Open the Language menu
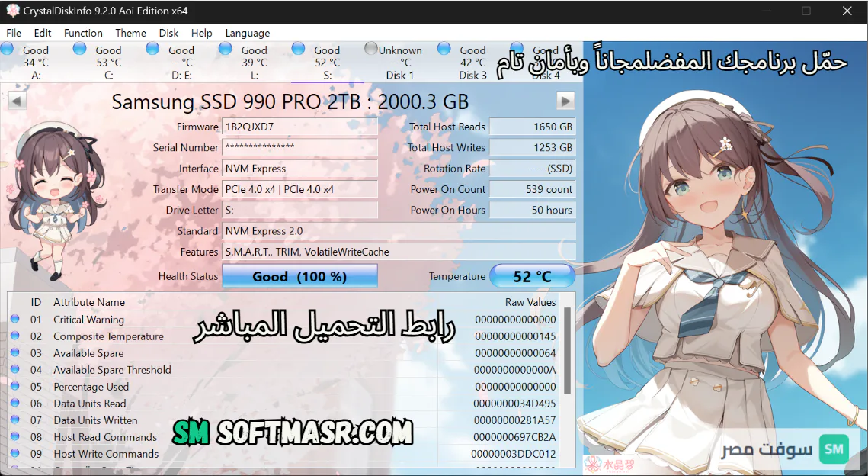This screenshot has width=868, height=476. tap(248, 33)
